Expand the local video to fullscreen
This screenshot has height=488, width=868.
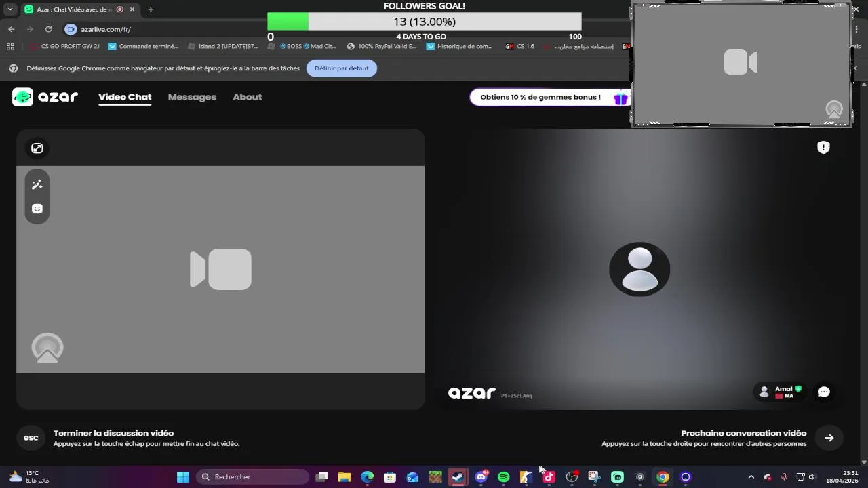click(37, 148)
